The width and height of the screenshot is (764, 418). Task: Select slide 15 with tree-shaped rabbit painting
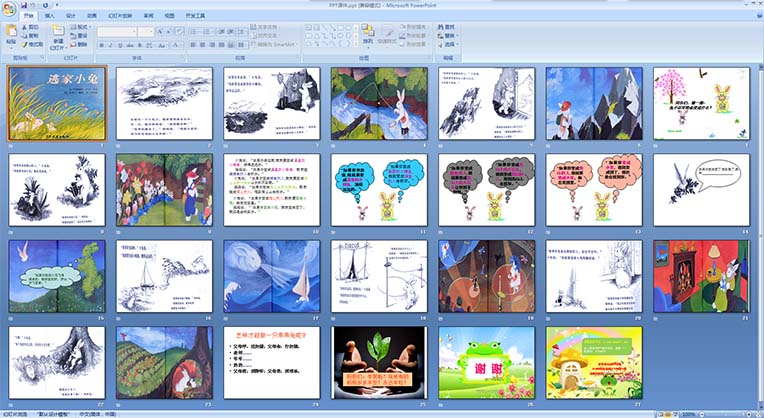pos(57,276)
